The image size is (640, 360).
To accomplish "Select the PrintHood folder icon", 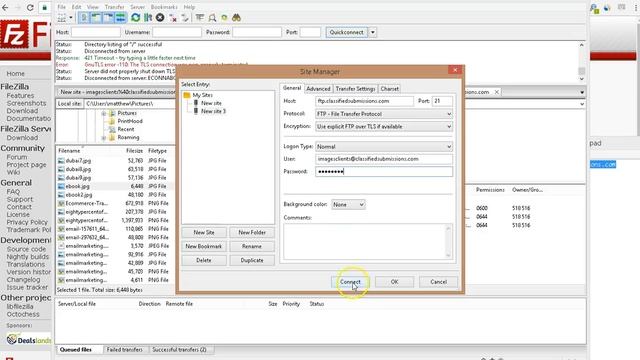I will coord(111,121).
